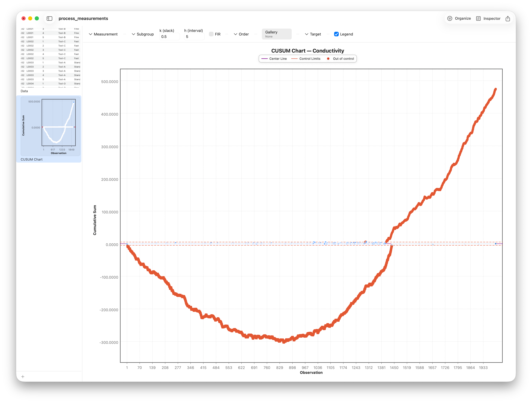The width and height of the screenshot is (532, 403).
Task: Click the green zoom window button
Action: pyautogui.click(x=37, y=19)
